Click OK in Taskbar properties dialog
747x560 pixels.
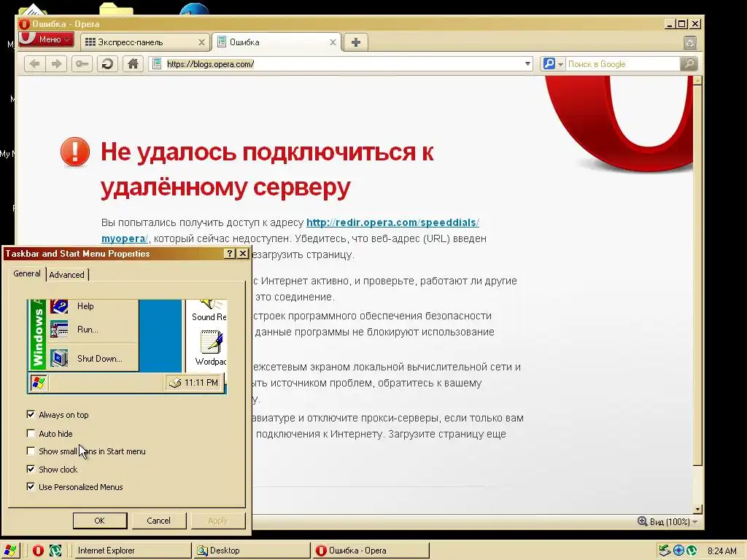99,521
